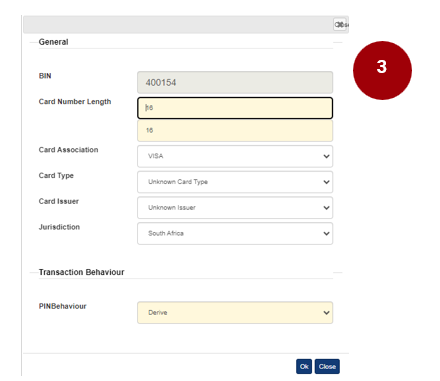Click the General section heading

(x=53, y=42)
